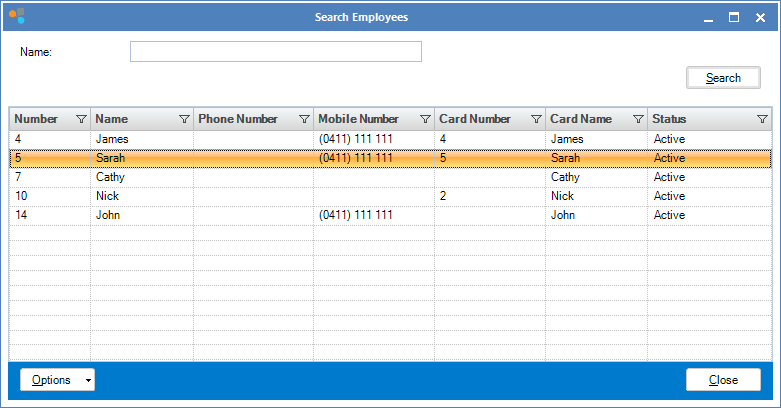This screenshot has height=408, width=781.
Task: Click the application icon in title bar
Action: click(x=16, y=17)
